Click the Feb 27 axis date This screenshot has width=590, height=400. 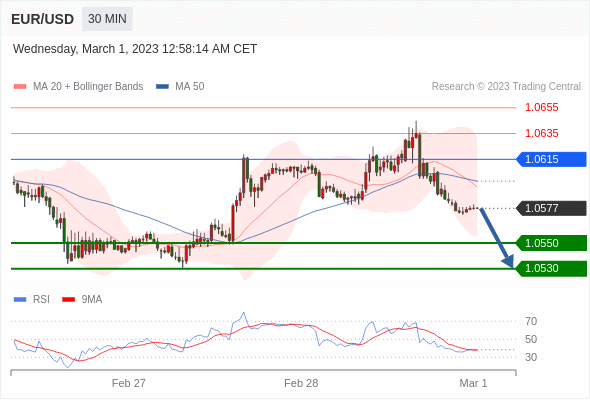coord(129,383)
